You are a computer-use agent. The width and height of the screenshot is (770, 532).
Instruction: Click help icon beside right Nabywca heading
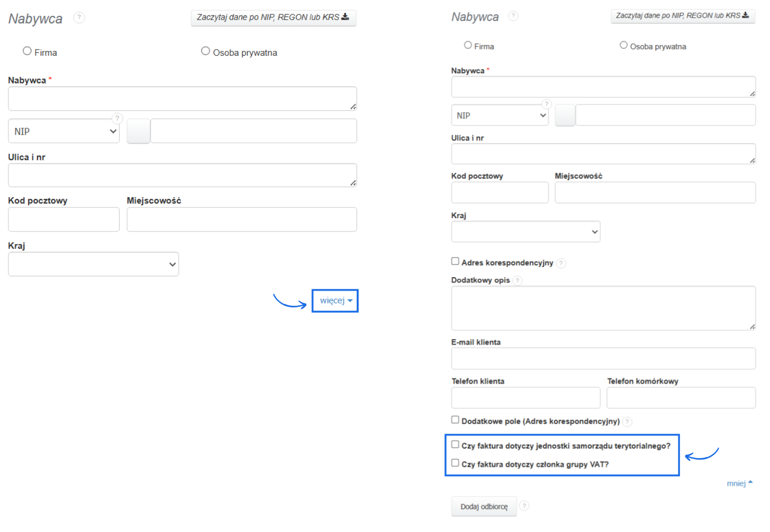513,16
